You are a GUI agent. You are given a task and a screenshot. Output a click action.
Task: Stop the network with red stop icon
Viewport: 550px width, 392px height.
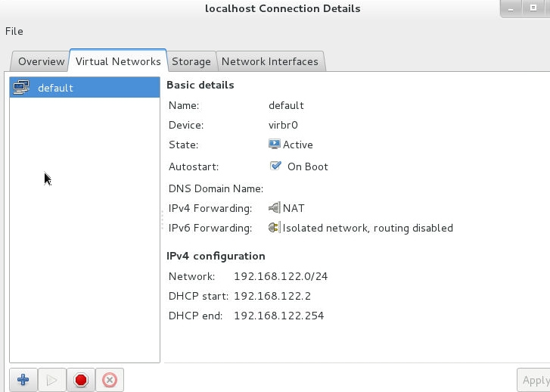point(81,380)
